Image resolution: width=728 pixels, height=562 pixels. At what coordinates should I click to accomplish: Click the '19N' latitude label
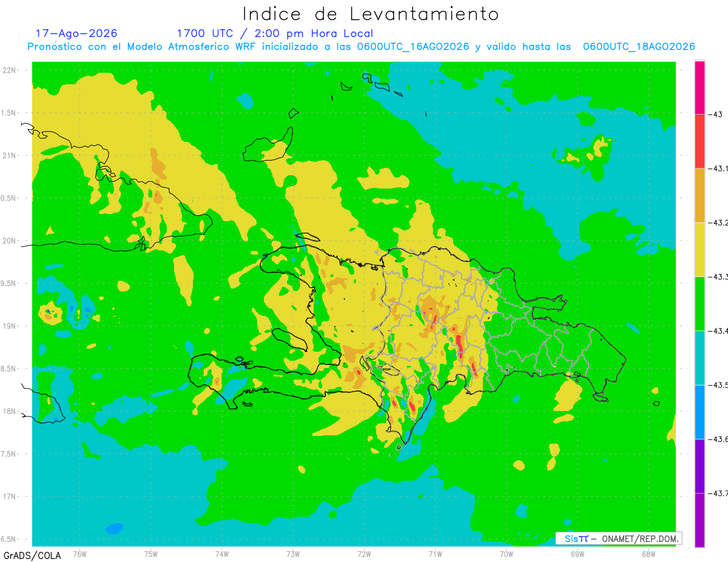10,326
